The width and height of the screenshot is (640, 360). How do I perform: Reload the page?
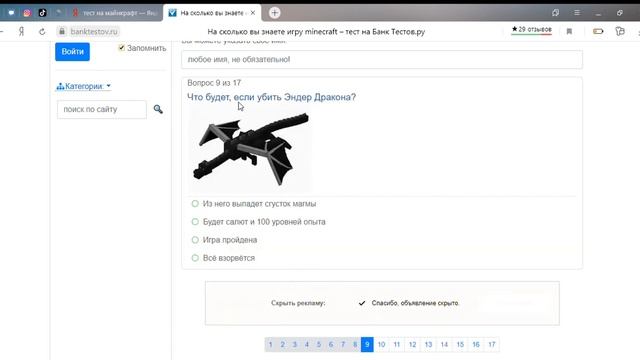(42, 31)
